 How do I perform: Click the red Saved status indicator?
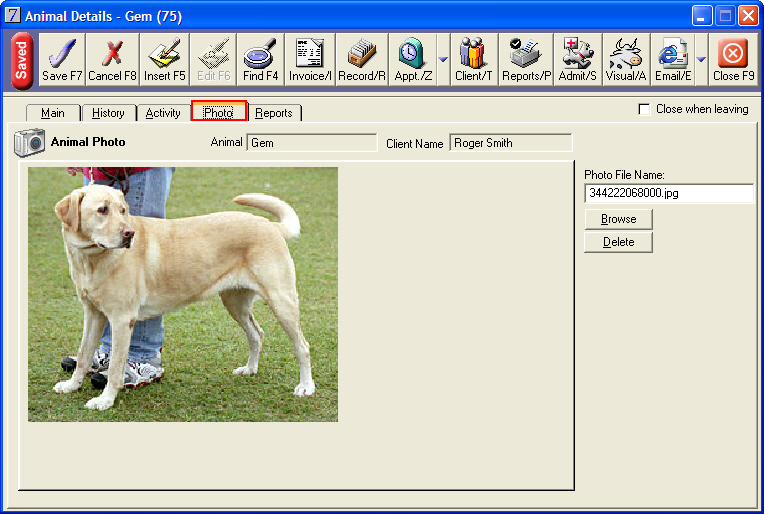click(22, 60)
